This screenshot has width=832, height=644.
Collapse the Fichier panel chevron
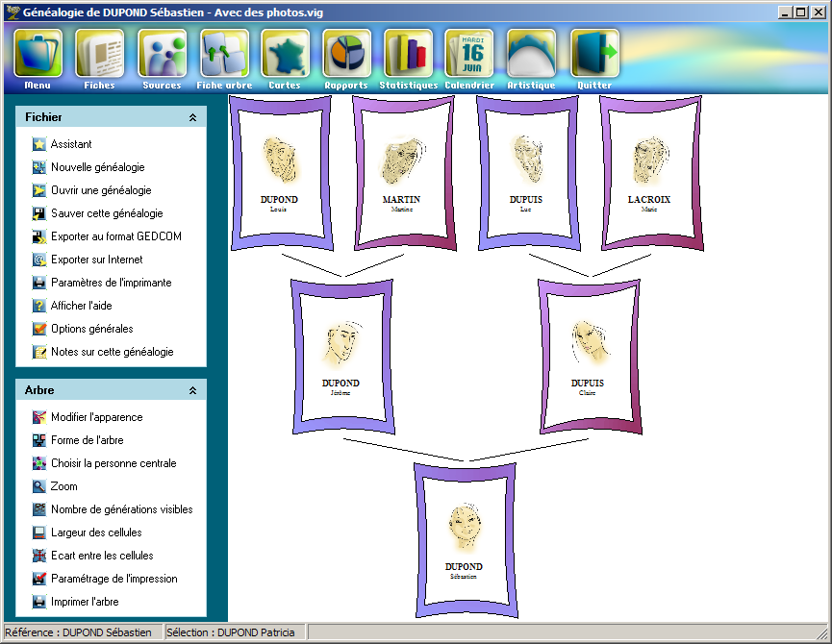coord(192,117)
